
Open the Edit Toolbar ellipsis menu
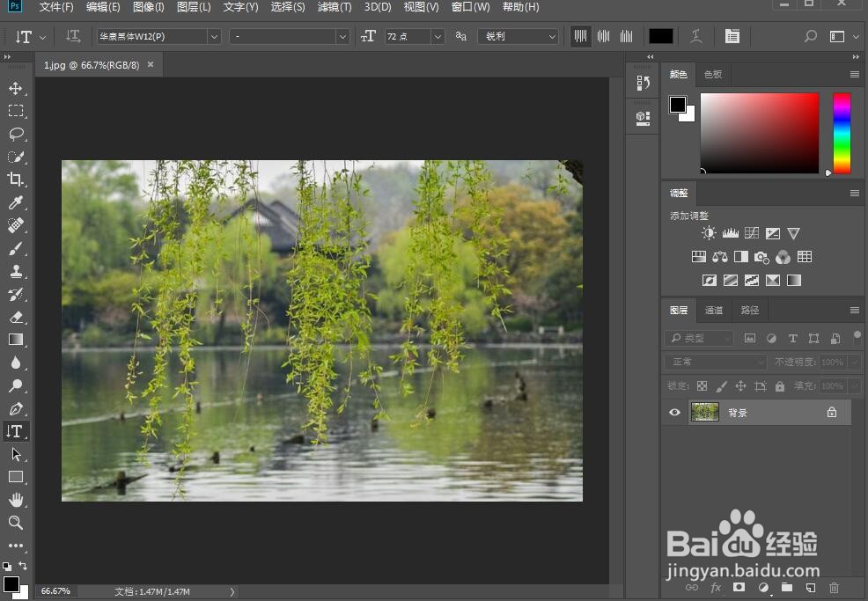click(x=16, y=546)
